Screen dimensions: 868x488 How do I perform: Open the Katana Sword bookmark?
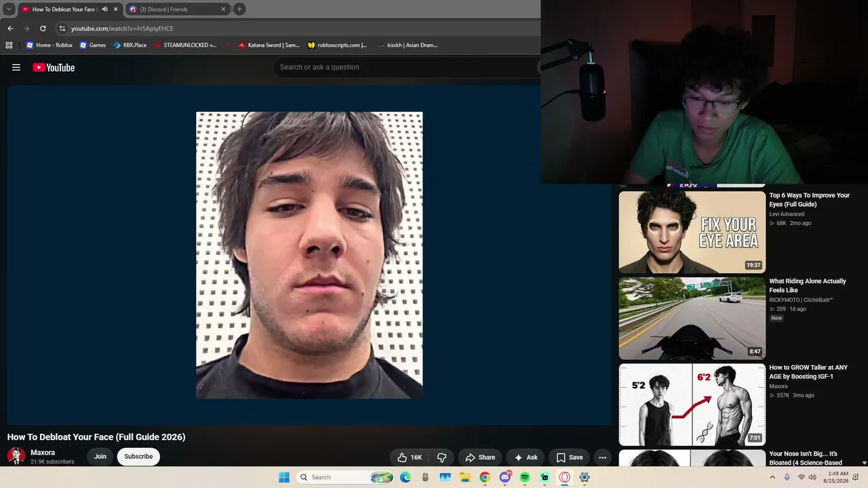click(269, 45)
